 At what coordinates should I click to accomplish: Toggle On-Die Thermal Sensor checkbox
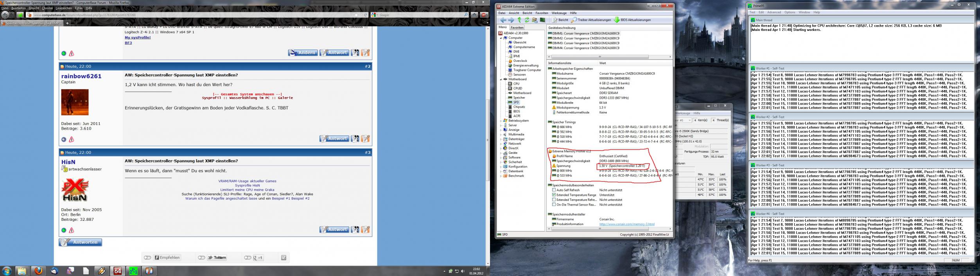554,204
